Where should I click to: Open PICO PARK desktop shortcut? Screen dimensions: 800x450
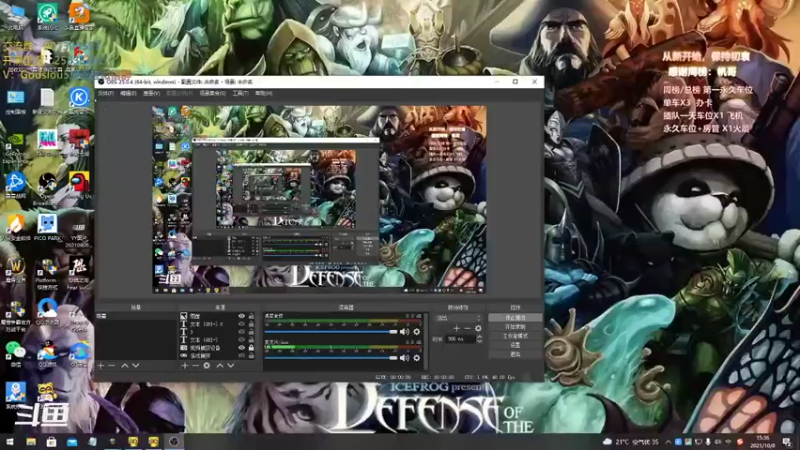[47, 228]
